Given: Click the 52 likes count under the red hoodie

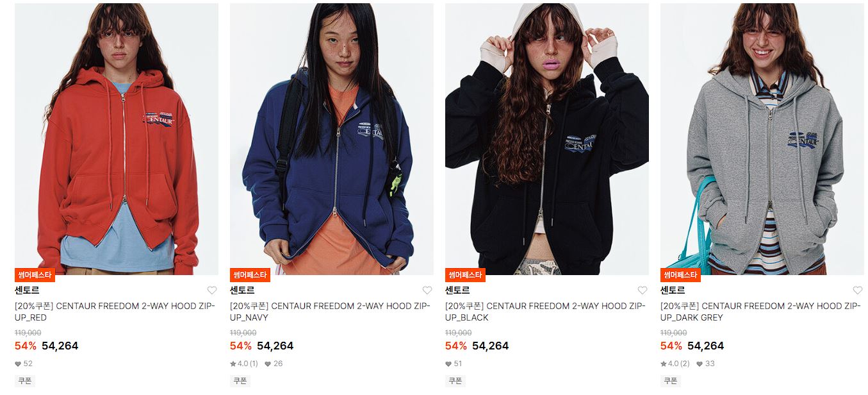Looking at the screenshot, I should click(24, 364).
